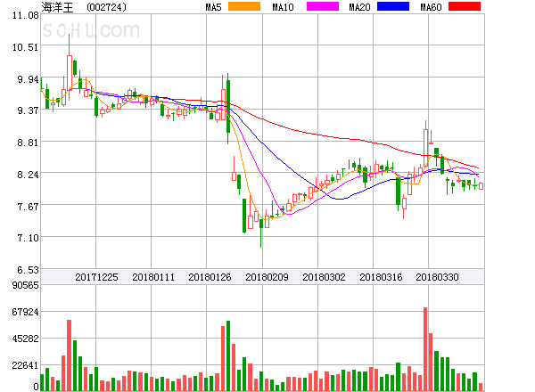535x392 pixels.
Task: Select the MA60 legend label
Action: click(431, 7)
